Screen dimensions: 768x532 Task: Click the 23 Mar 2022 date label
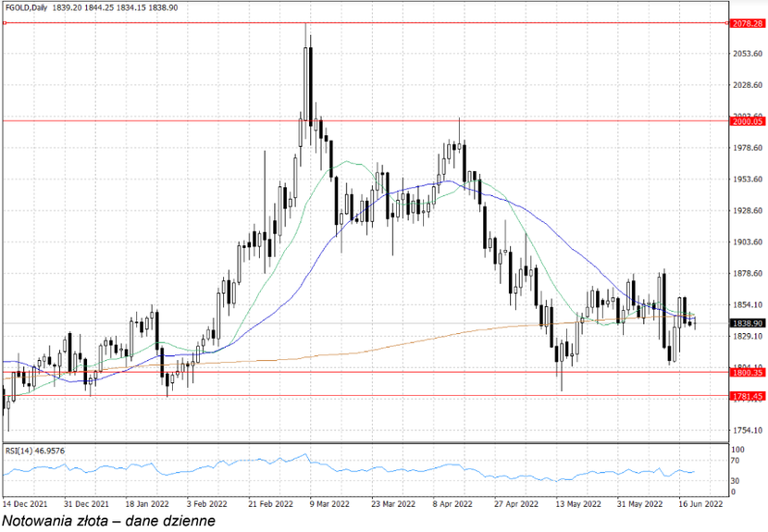393,504
